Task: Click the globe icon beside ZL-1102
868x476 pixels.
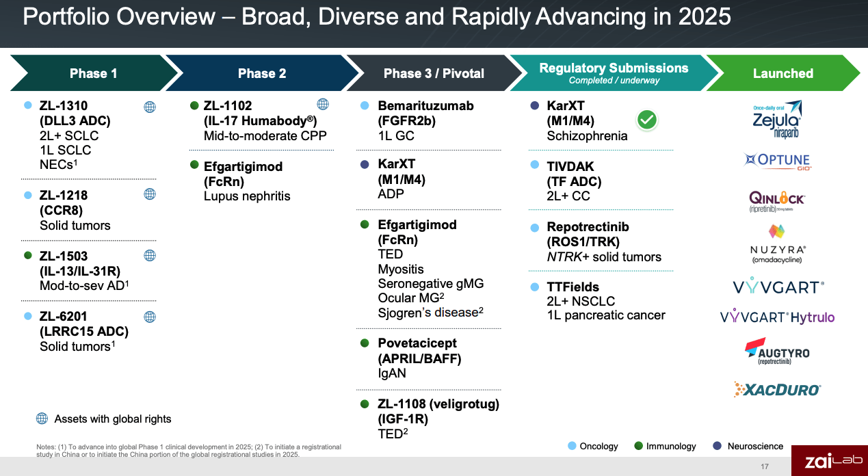Action: pyautogui.click(x=323, y=104)
